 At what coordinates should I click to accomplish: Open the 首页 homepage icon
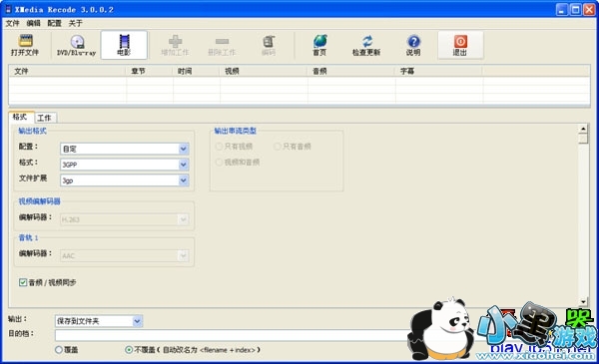pos(319,46)
